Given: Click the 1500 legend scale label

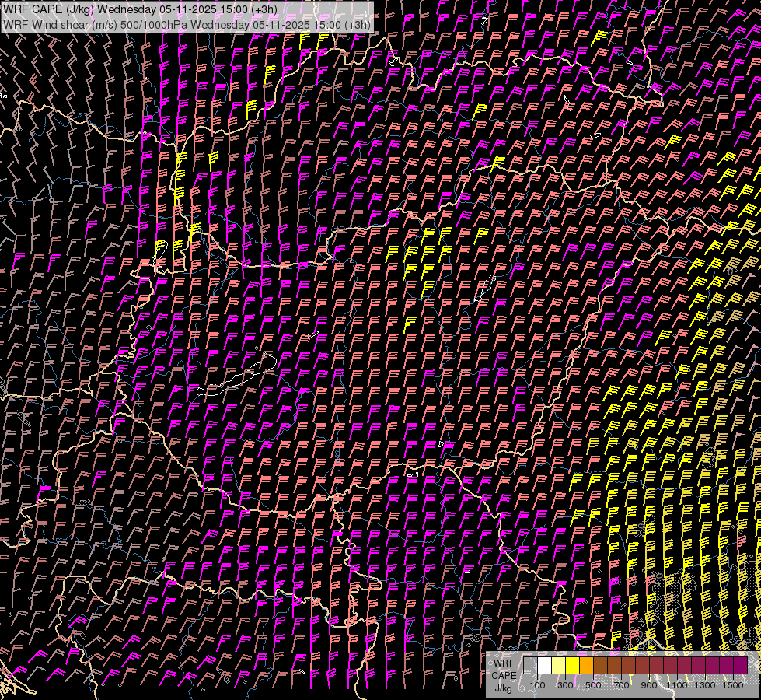Looking at the screenshot, I should click(x=734, y=685).
